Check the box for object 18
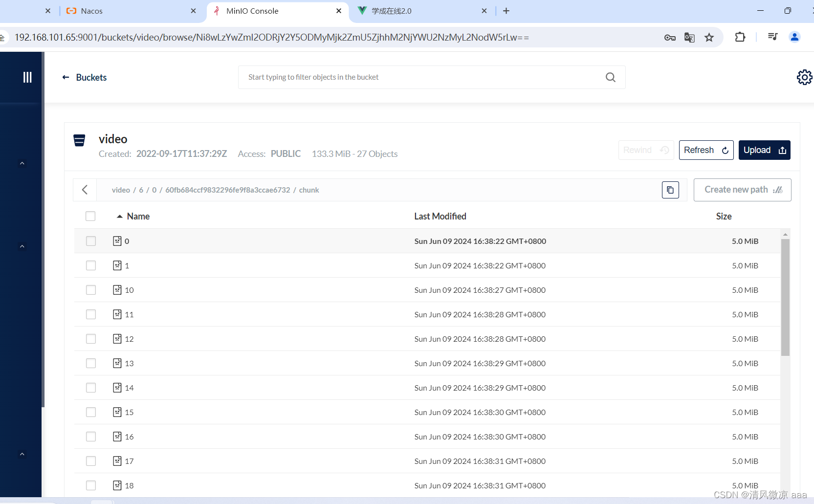 (x=91, y=485)
